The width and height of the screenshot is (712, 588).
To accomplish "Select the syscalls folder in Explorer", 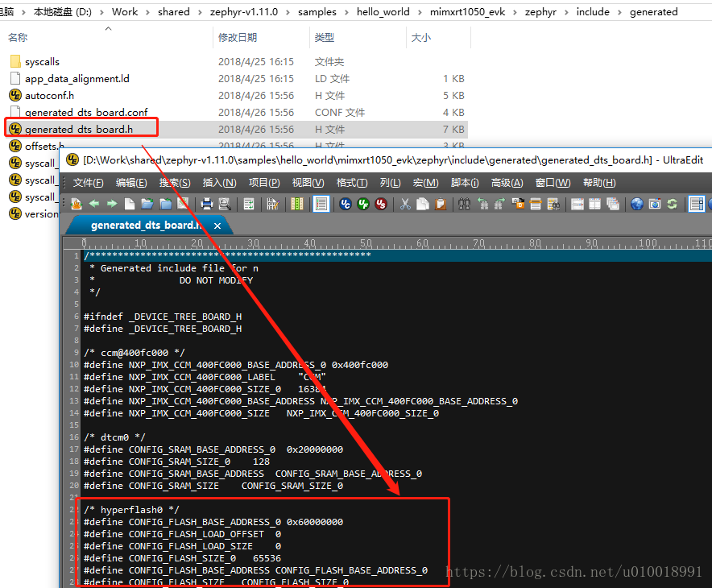I will (x=42, y=62).
